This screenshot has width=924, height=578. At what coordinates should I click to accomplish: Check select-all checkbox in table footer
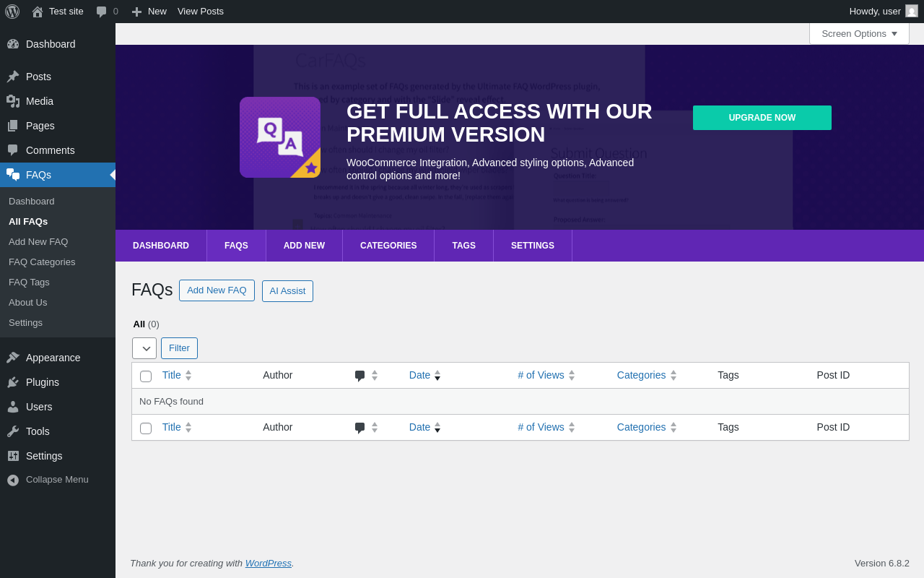click(x=146, y=428)
